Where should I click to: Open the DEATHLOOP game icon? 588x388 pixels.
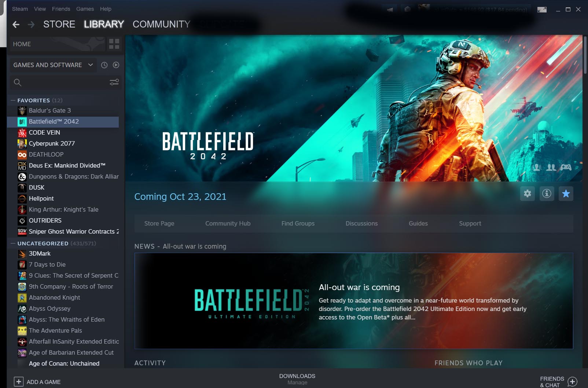pos(22,154)
